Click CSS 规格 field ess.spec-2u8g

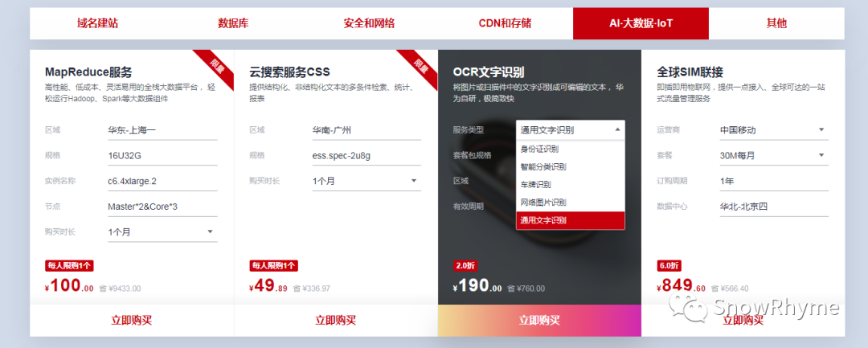click(366, 156)
